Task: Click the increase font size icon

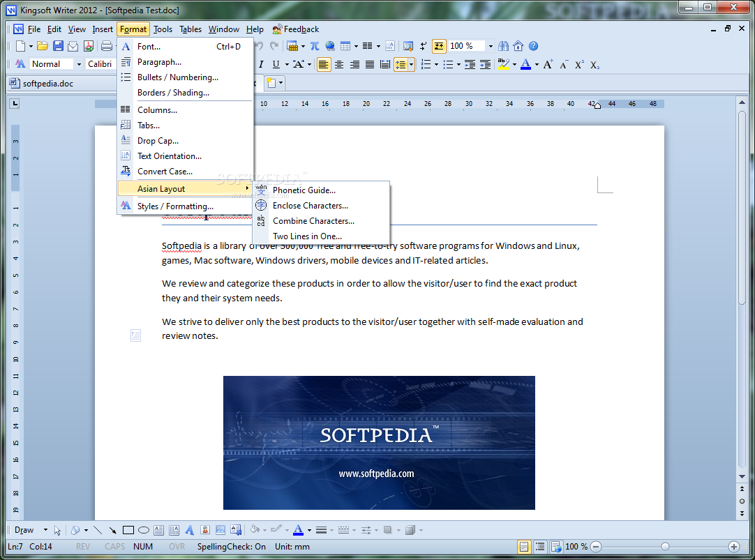Action: pos(548,64)
